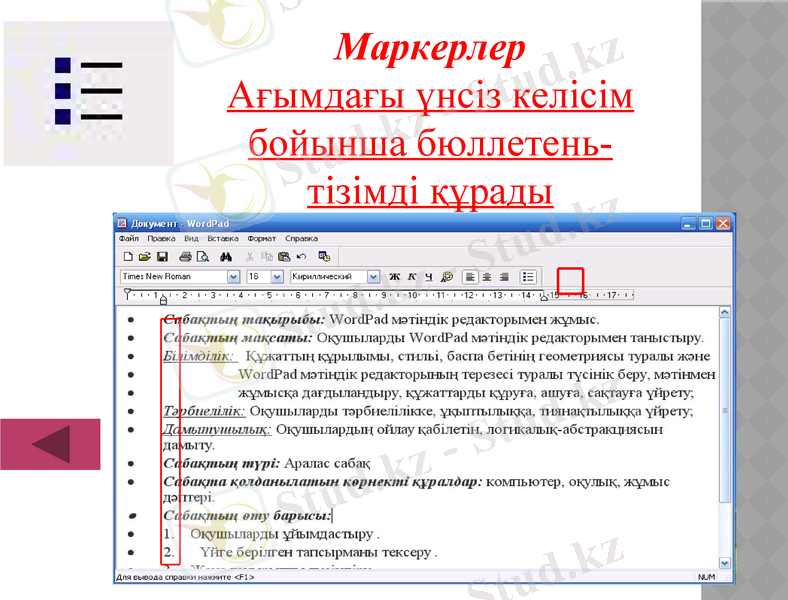Maximize the WordPad window
Screen dimensions: 788x600
click(x=706, y=223)
